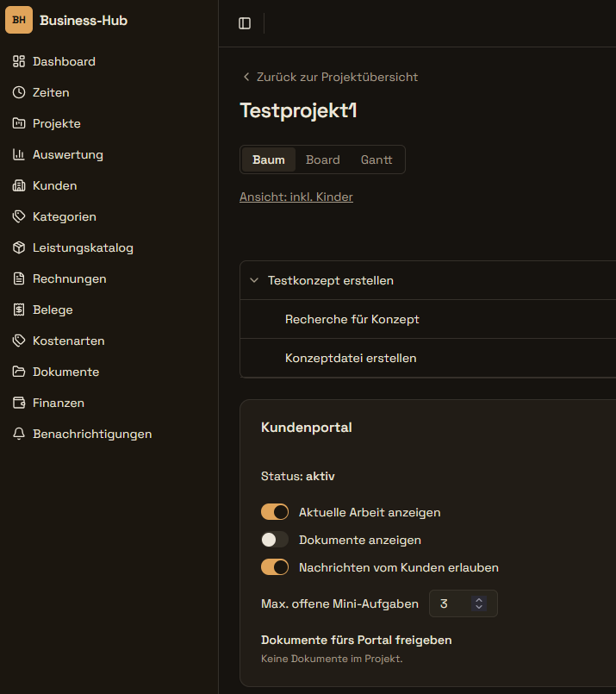Click the Status: aktiv text
Screen dimensions: 616x694
pyautogui.click(x=297, y=476)
